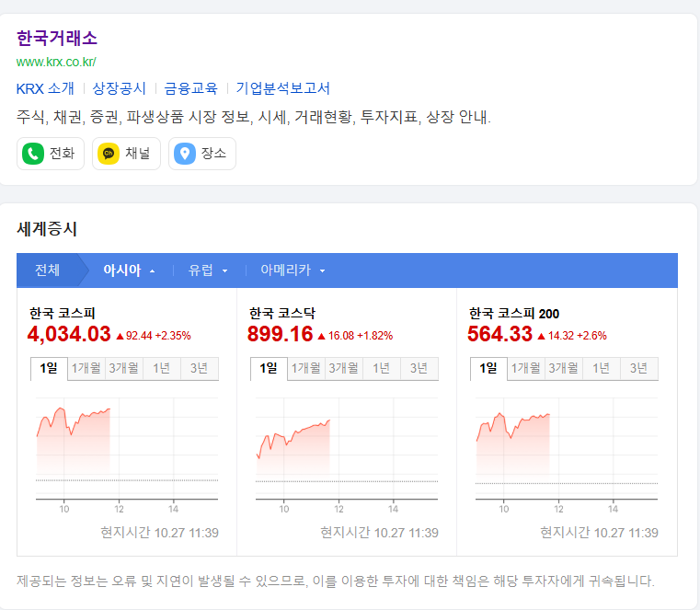Image resolution: width=700 pixels, height=610 pixels.
Task: Open the 상장공시 sublink
Action: coord(120,88)
